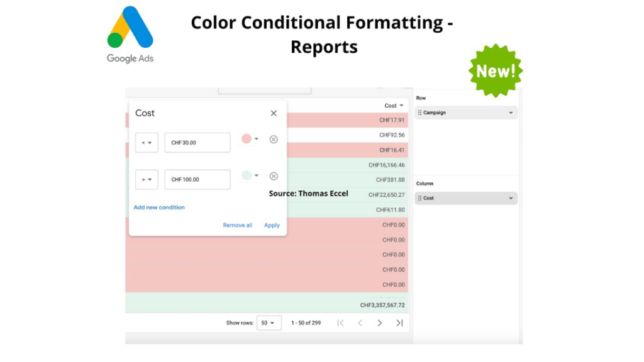The height and width of the screenshot is (362, 644).
Task: Grab the Campaign chip drag handle
Action: 419,112
